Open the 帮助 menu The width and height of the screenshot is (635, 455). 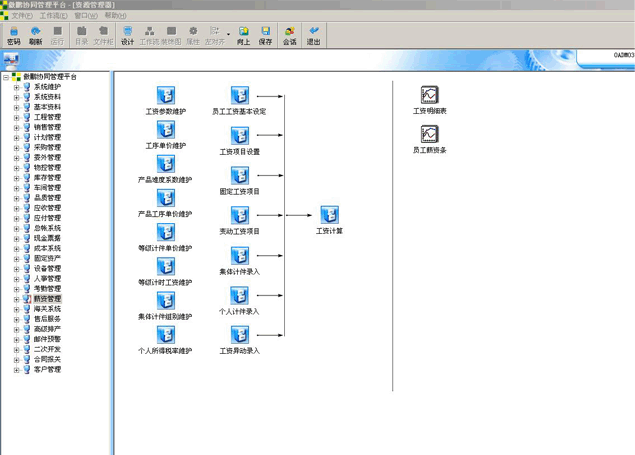coord(115,16)
